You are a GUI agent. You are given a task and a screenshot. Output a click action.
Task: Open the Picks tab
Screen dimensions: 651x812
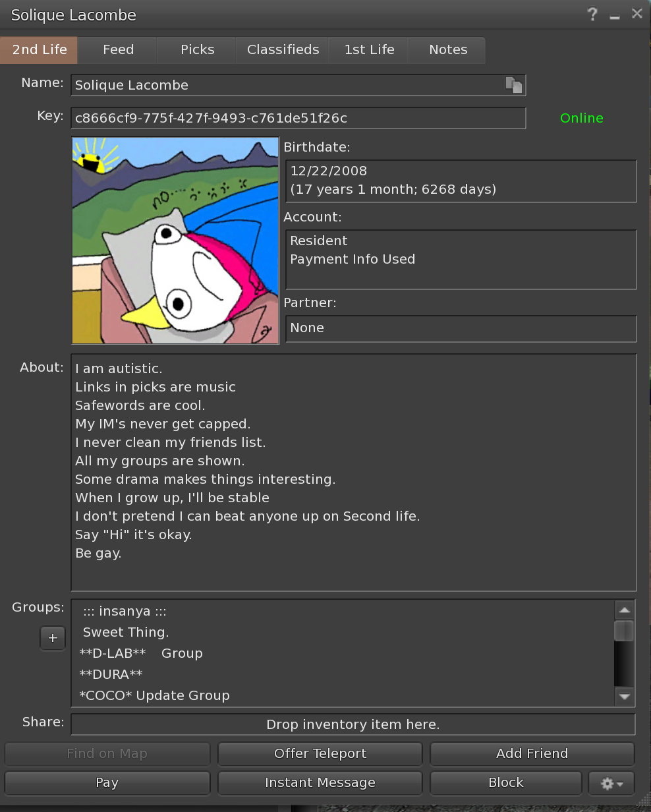[197, 50]
